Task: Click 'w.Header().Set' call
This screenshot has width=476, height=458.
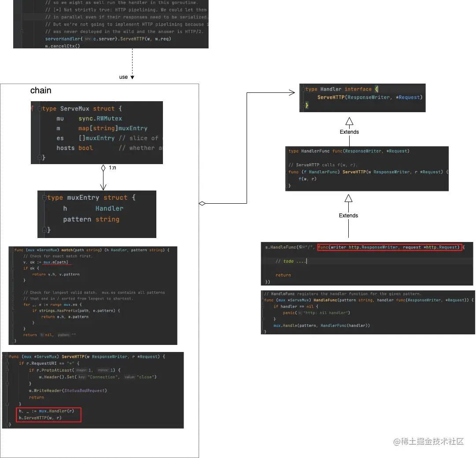Action: (57, 377)
